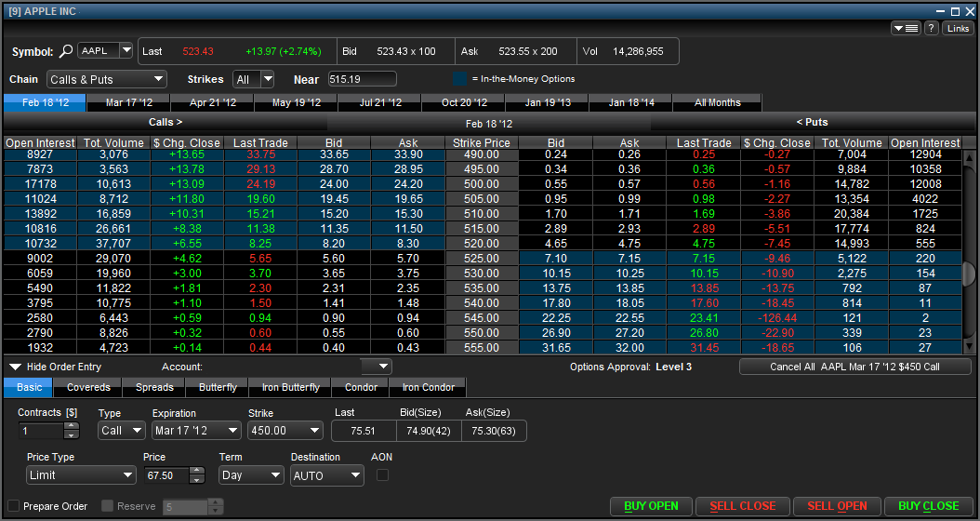Click the Contracts quantity field
Screen dimensions: 980x521
point(41,431)
